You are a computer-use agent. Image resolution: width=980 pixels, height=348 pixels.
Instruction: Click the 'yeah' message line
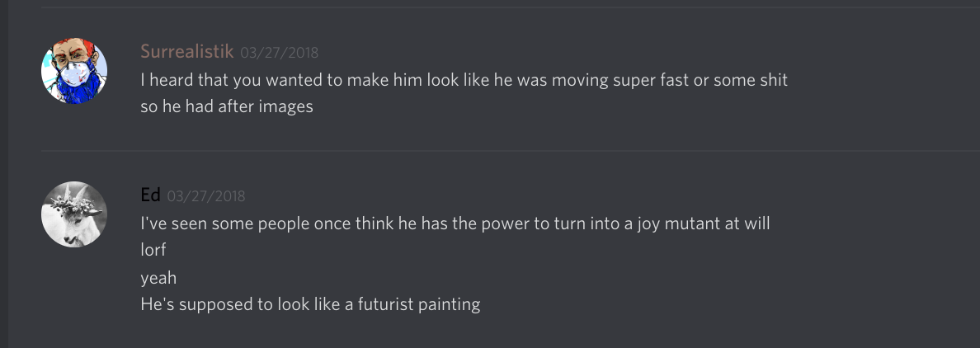point(158,277)
